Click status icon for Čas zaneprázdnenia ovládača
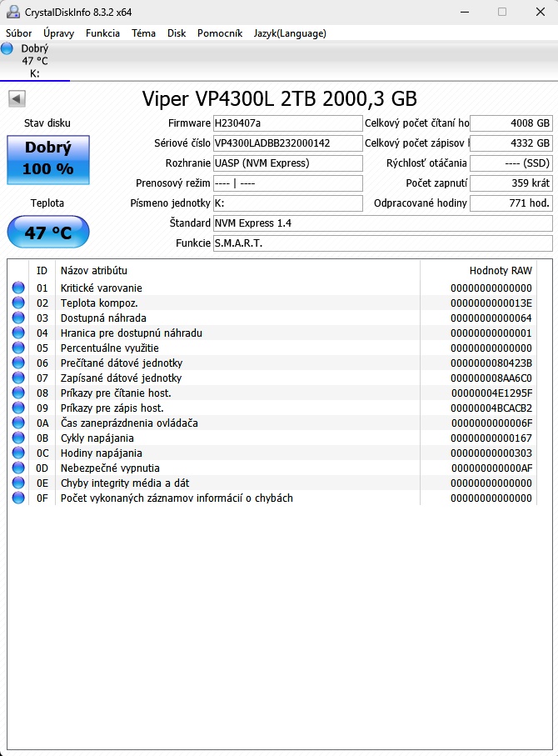Image resolution: width=558 pixels, height=756 pixels. tap(18, 423)
